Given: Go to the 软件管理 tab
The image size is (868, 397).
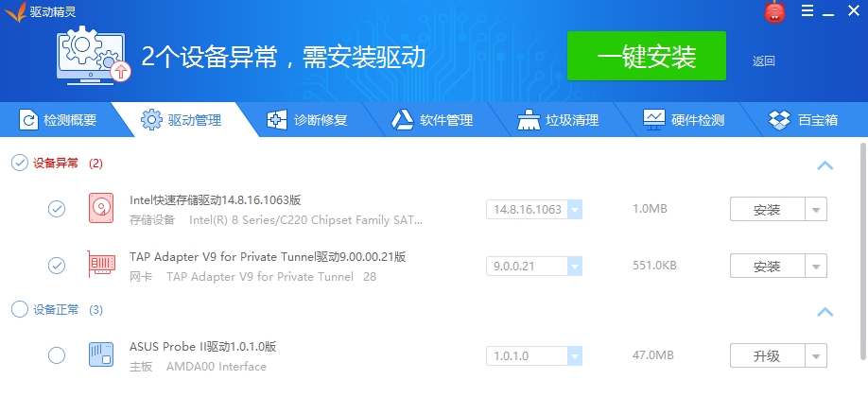Looking at the screenshot, I should click(x=433, y=120).
